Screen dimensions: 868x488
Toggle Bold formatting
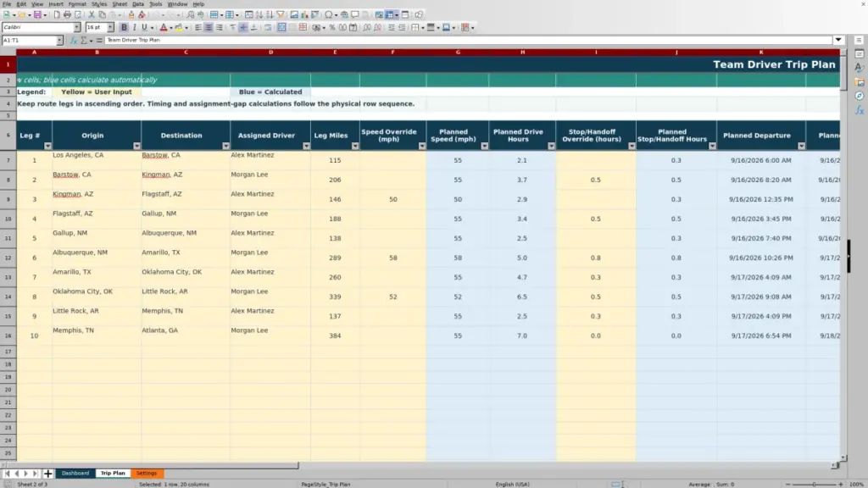pos(124,28)
